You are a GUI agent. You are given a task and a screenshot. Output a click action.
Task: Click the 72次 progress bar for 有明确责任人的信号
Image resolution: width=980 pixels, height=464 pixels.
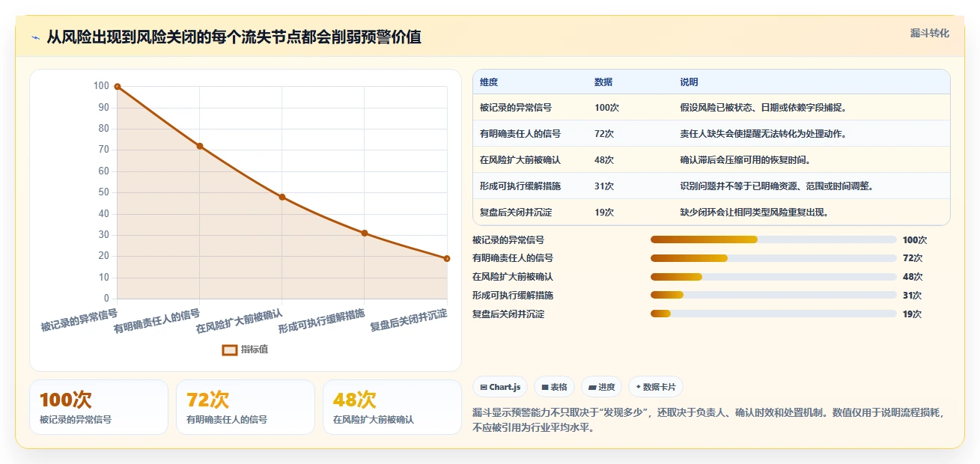pyautogui.click(x=773, y=258)
